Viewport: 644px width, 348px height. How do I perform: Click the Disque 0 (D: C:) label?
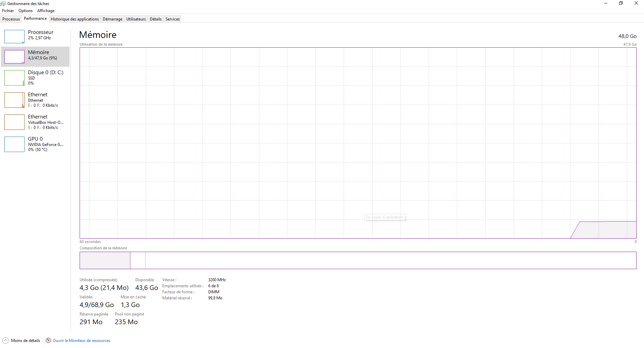[x=46, y=72]
